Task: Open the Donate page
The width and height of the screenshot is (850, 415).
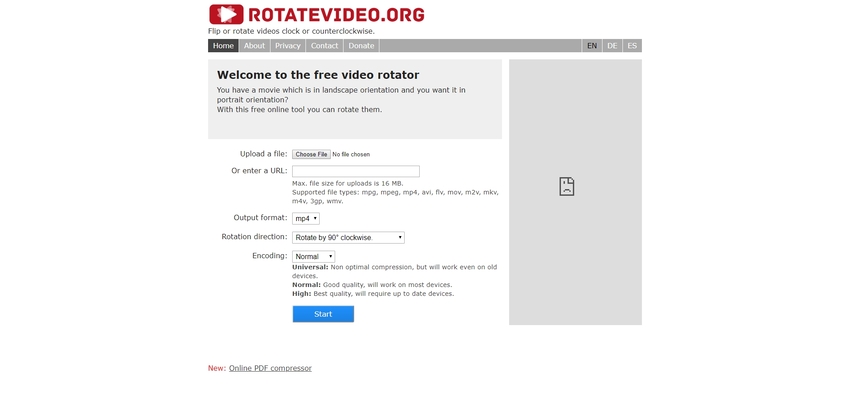Action: [x=361, y=46]
